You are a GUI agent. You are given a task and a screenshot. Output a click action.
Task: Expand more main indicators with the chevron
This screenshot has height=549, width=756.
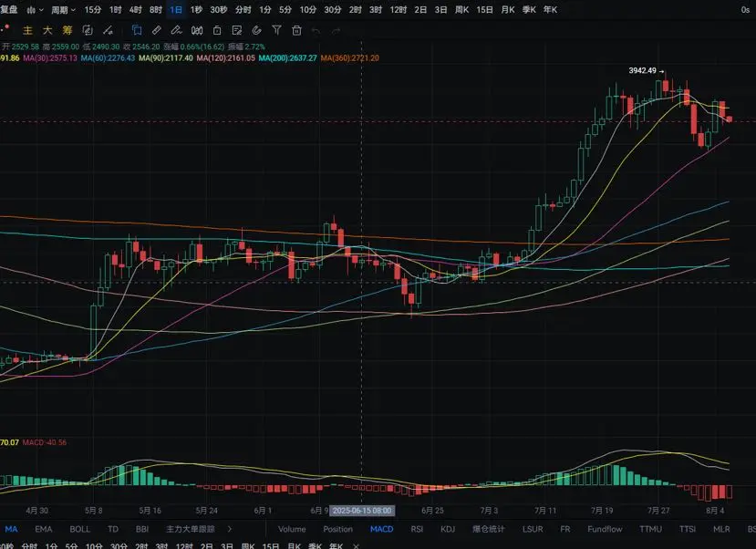click(230, 529)
